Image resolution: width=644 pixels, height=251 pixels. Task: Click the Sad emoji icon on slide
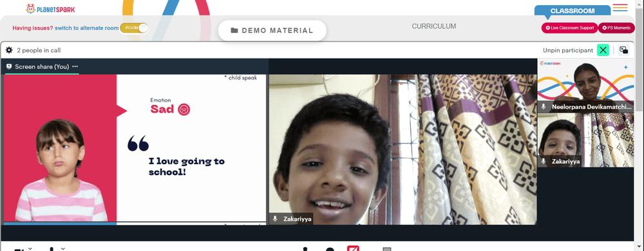click(184, 109)
